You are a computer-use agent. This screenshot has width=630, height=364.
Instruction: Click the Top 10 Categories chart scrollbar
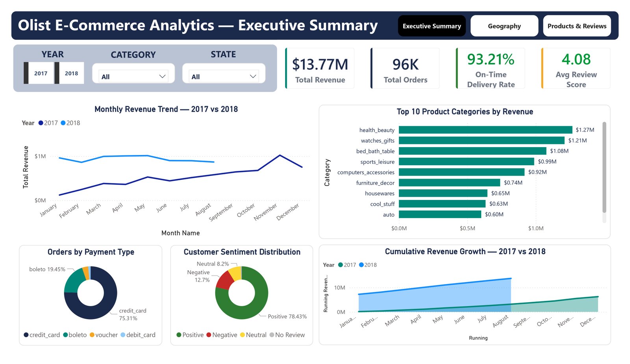pos(604,167)
